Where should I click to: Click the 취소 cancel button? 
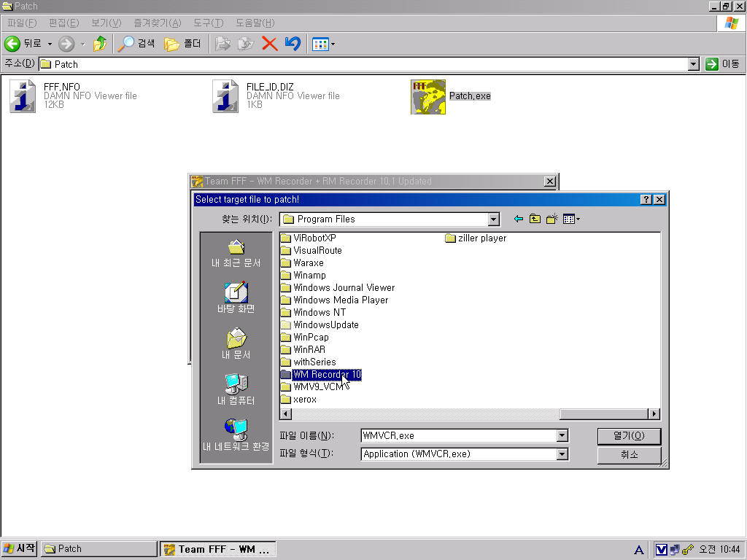point(629,455)
